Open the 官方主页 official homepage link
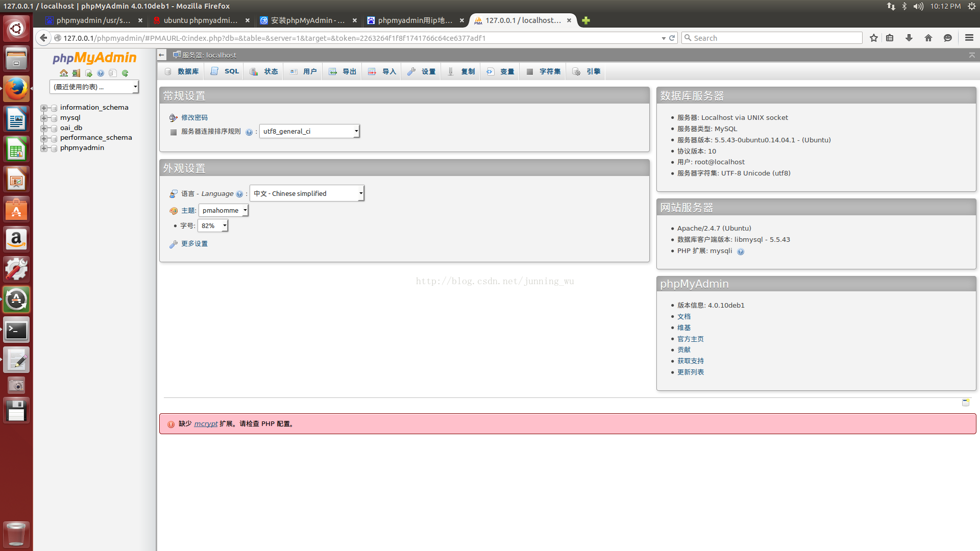 coord(691,339)
